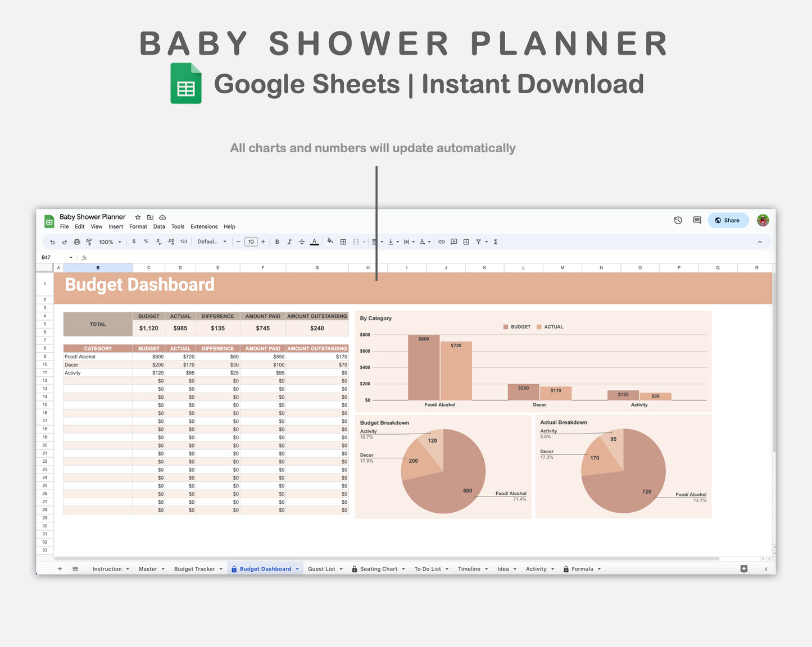
Task: Click the print icon in the toolbar
Action: (77, 242)
